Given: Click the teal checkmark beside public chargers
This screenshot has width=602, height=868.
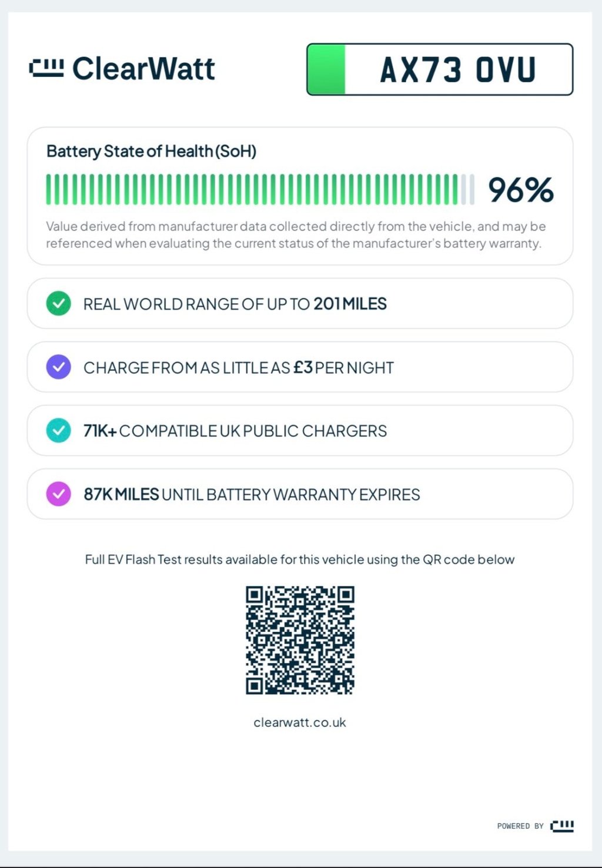Looking at the screenshot, I should (x=58, y=431).
